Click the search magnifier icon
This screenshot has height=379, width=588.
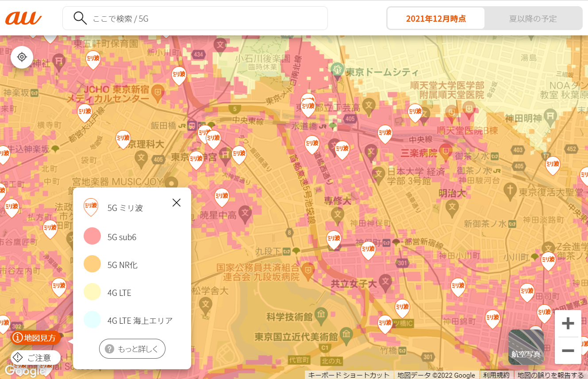point(80,18)
